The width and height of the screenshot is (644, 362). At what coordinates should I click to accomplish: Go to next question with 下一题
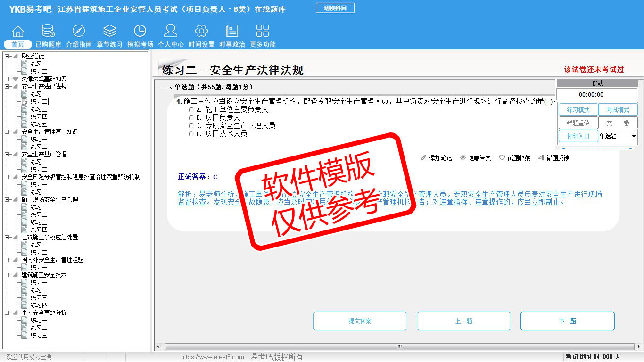[568, 321]
